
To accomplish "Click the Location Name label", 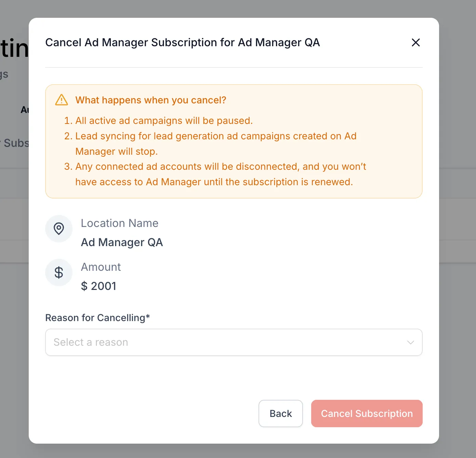I will coord(120,223).
